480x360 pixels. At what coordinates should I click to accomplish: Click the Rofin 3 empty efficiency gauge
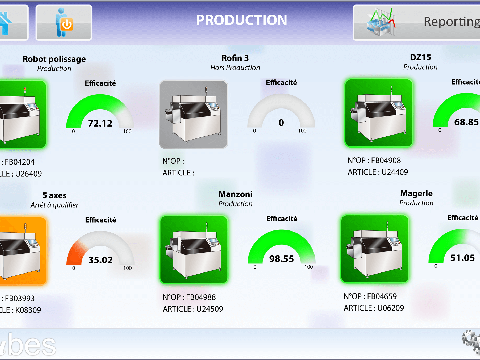(x=281, y=113)
